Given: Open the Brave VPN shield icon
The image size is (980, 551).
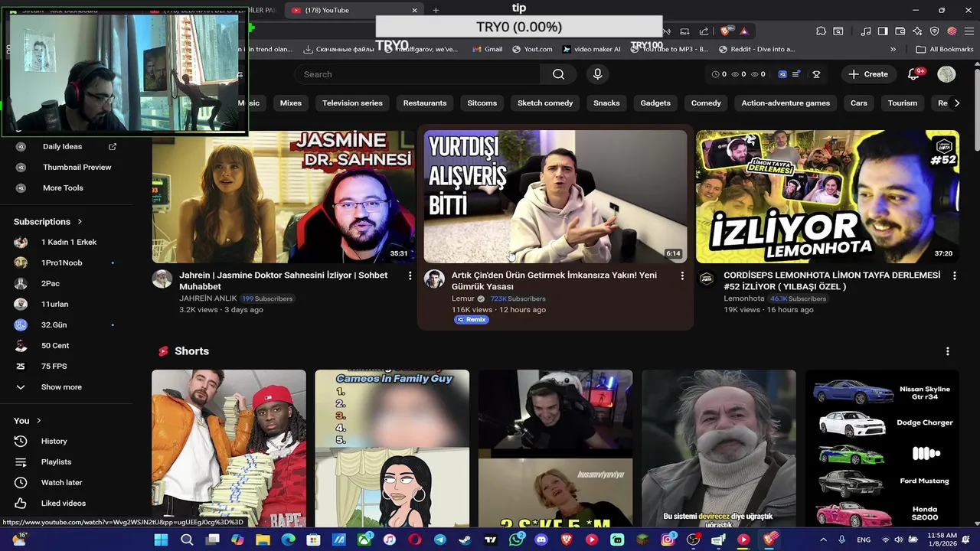Looking at the screenshot, I should (x=935, y=31).
